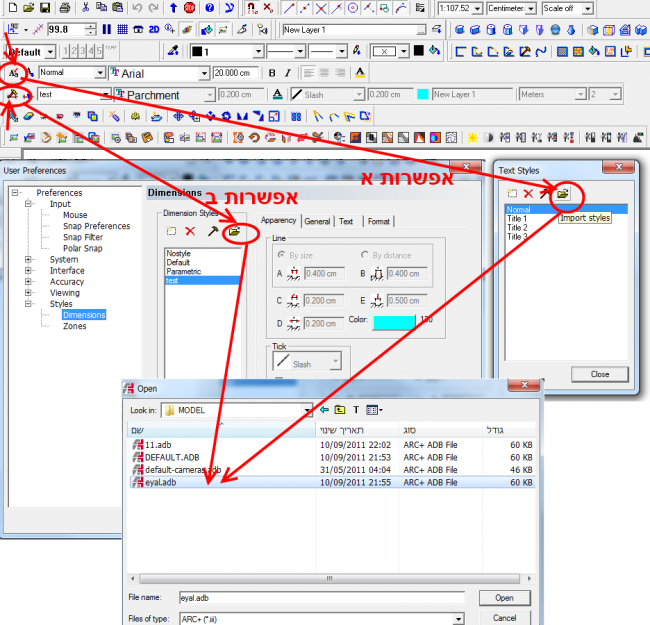Click the red STOP icon in top toolbar
The height and width of the screenshot is (625, 650).
point(189,8)
